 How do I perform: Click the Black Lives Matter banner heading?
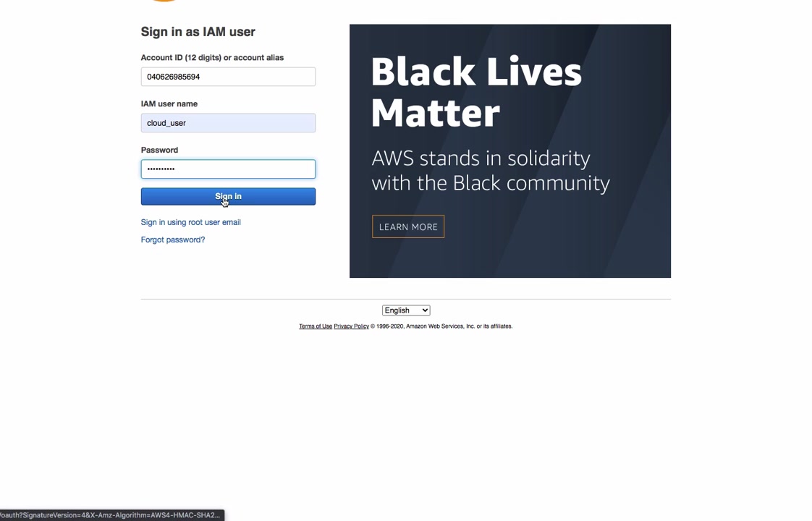pyautogui.click(x=476, y=92)
